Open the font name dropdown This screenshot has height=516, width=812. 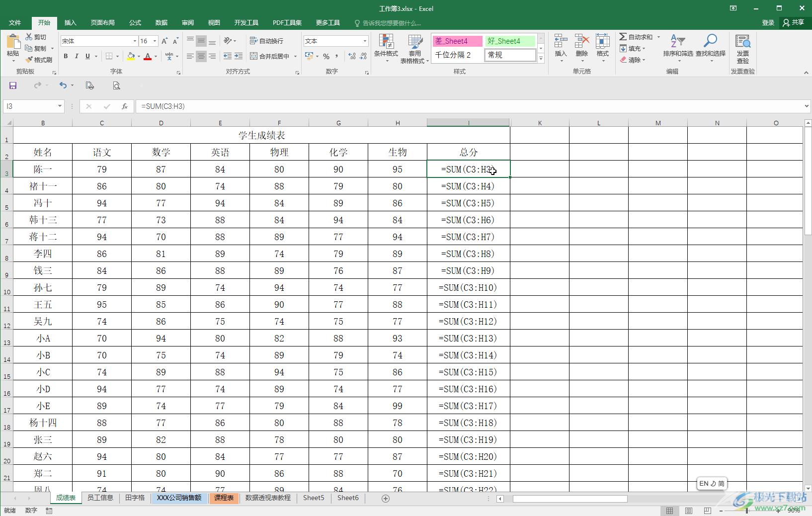point(134,41)
